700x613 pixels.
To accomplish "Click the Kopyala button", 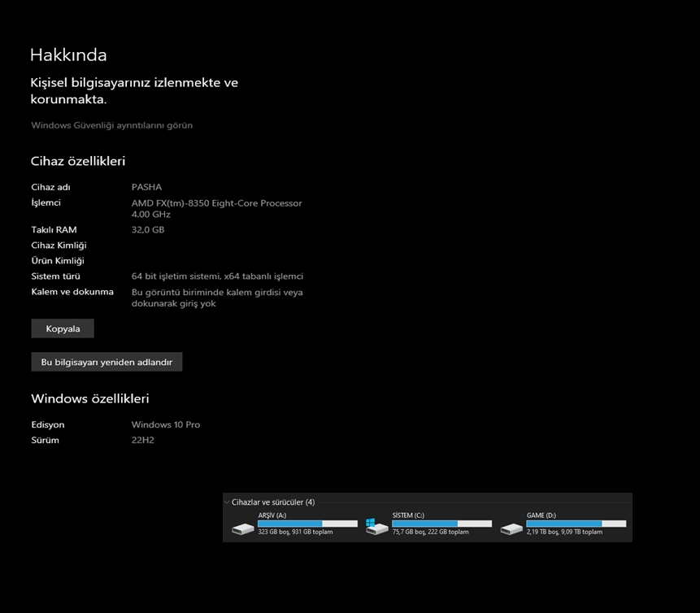I will pos(63,328).
